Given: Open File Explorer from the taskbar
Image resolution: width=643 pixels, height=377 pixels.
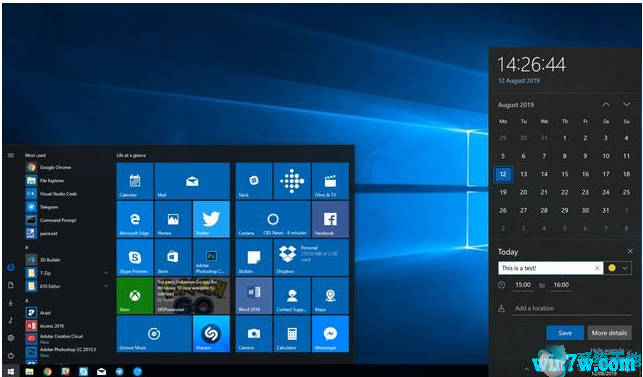Looking at the screenshot, I should [x=30, y=371].
